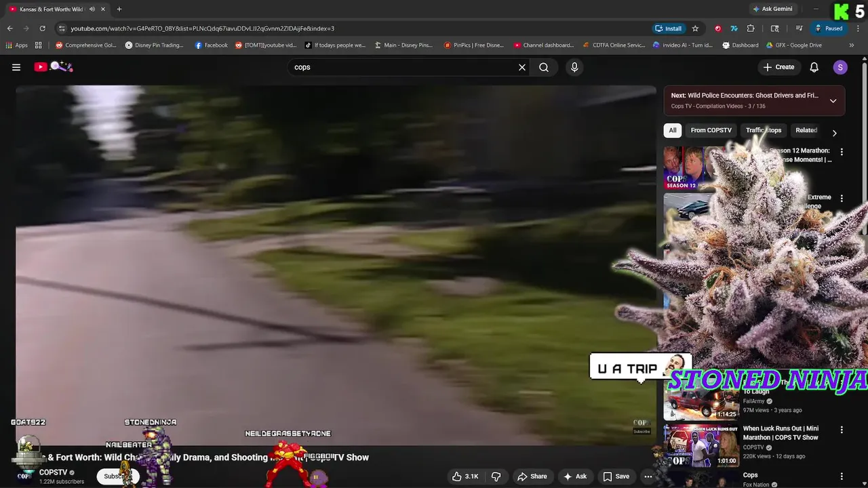The width and height of the screenshot is (868, 488).
Task: Open the YouTube hamburger guide menu
Action: click(x=16, y=67)
